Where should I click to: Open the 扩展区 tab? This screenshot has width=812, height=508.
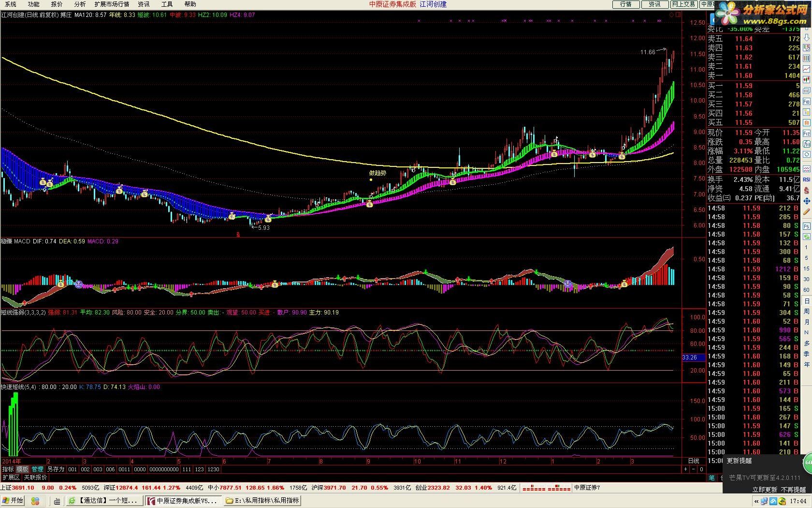[x=11, y=478]
